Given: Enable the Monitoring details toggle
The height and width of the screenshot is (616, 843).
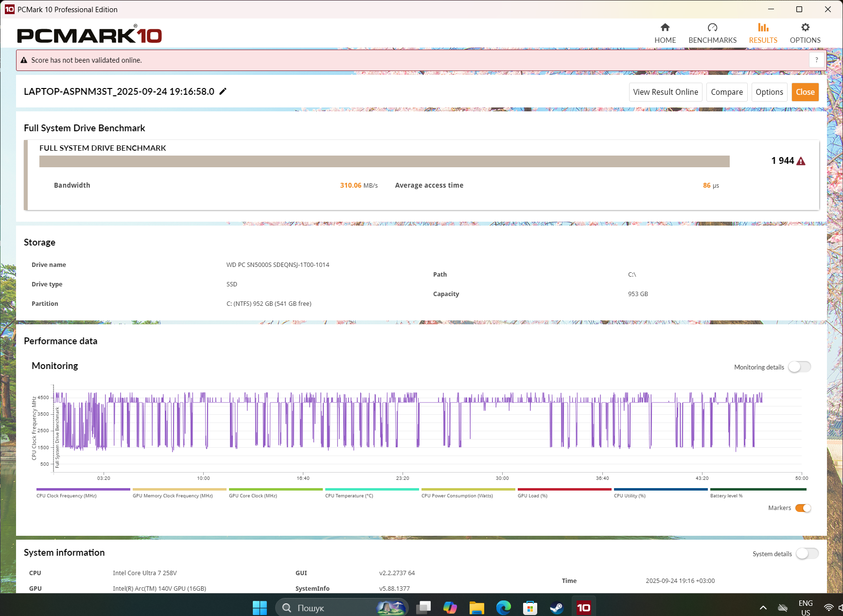Looking at the screenshot, I should click(x=799, y=367).
